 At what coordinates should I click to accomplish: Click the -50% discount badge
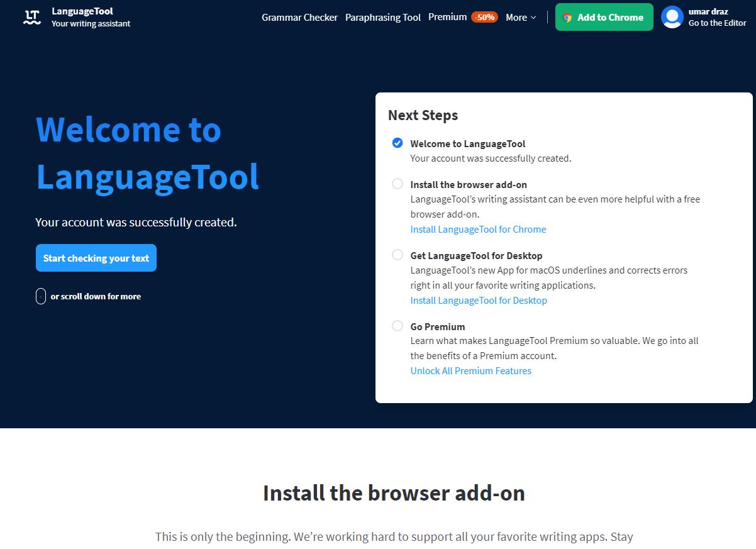point(485,17)
